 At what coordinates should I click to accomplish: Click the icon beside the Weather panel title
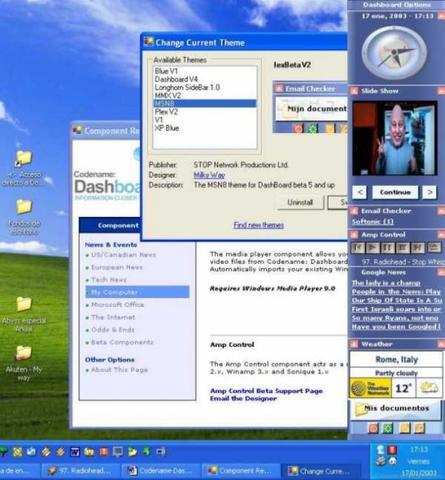(x=354, y=344)
